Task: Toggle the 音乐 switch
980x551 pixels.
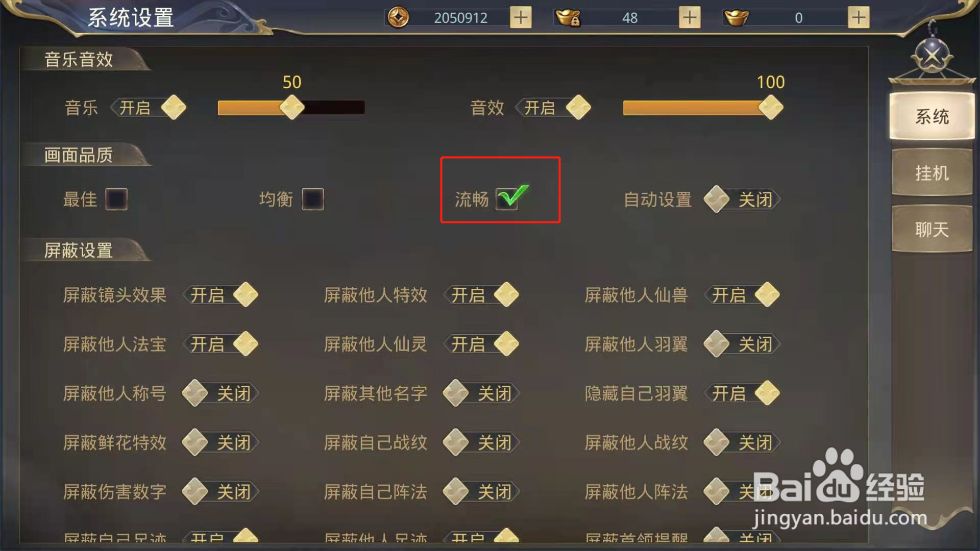Action: click(x=149, y=108)
